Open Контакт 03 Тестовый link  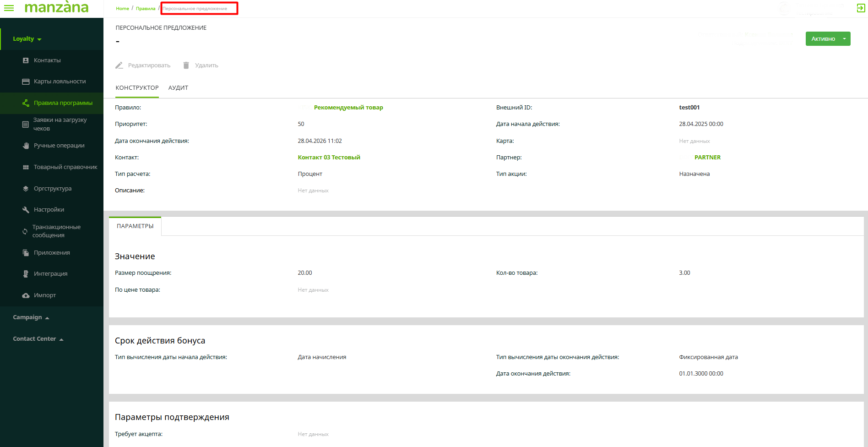tap(329, 158)
